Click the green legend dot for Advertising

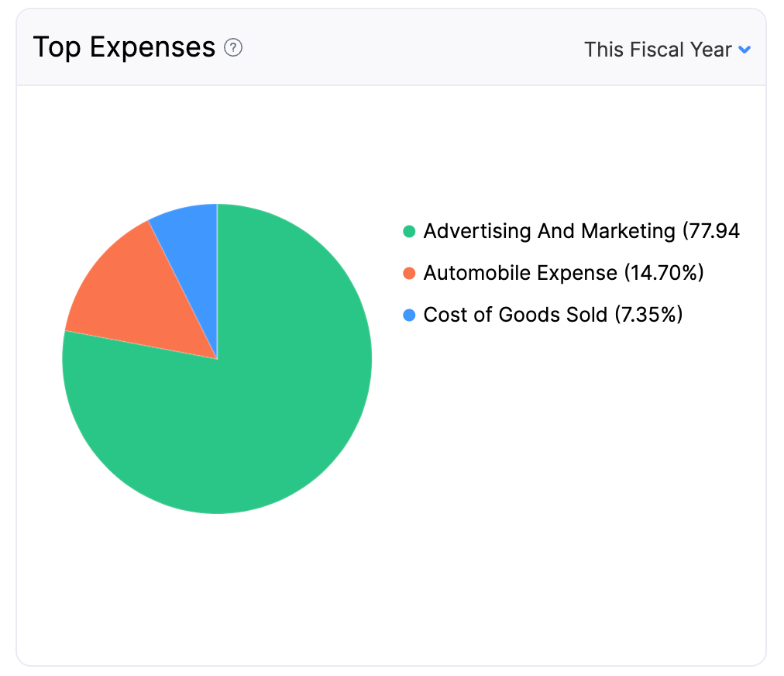410,231
